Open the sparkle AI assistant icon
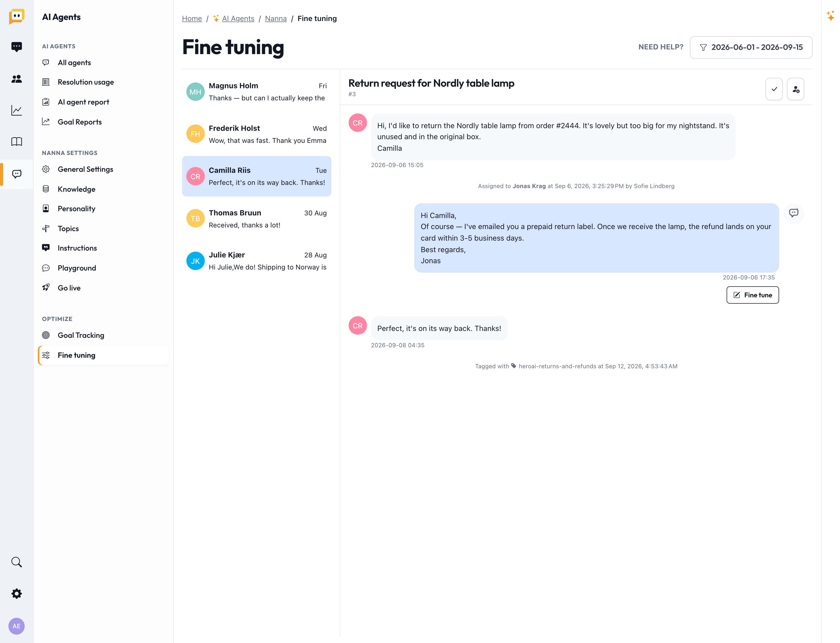Image resolution: width=840 pixels, height=643 pixels. click(x=831, y=16)
